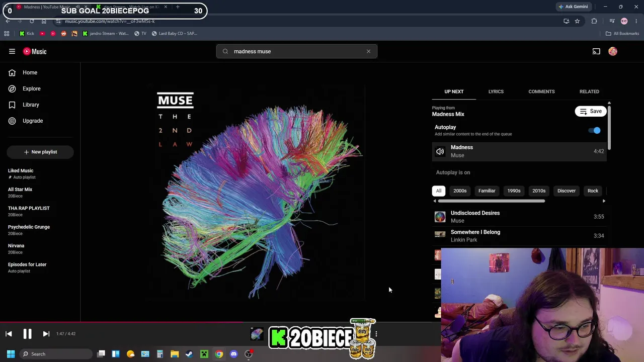
Task: Select the Familiar filter chip
Action: point(487,191)
